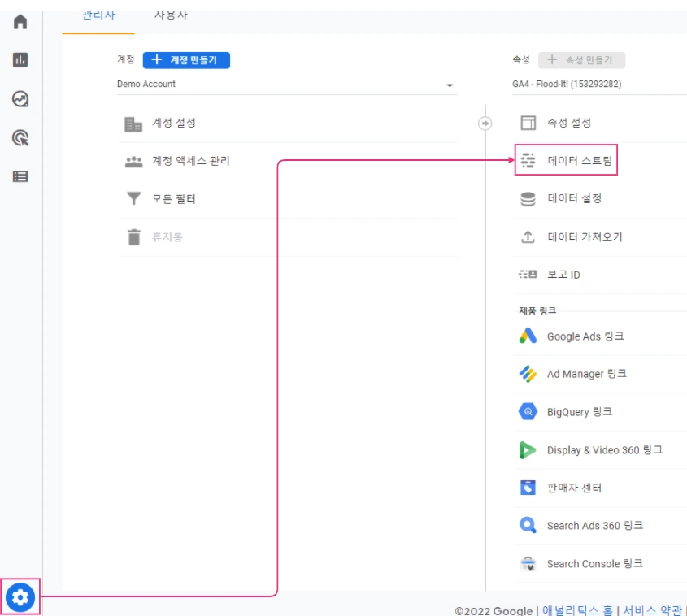Image resolution: width=687 pixels, height=616 pixels.
Task: Click circular arrow between account and property columns
Action: point(485,123)
